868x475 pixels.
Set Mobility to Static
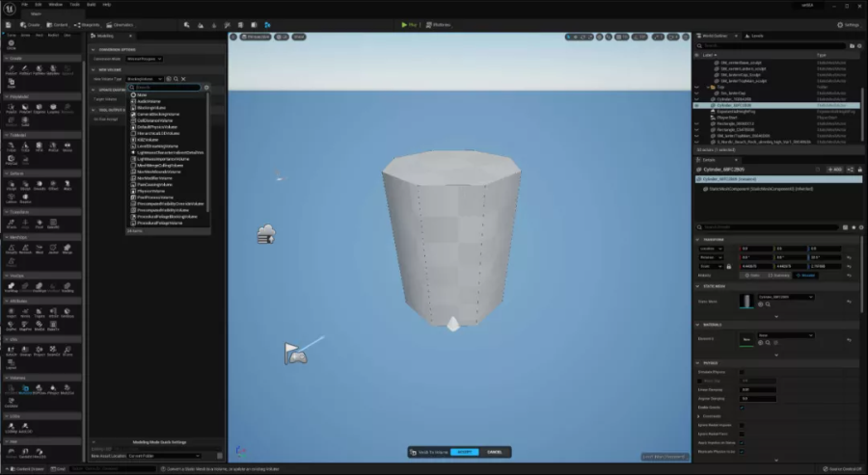click(752, 276)
